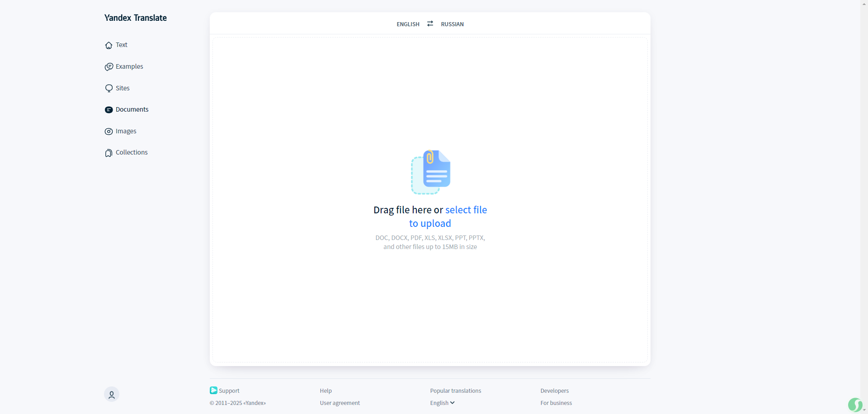Click the Documents icon in sidebar

coord(108,110)
